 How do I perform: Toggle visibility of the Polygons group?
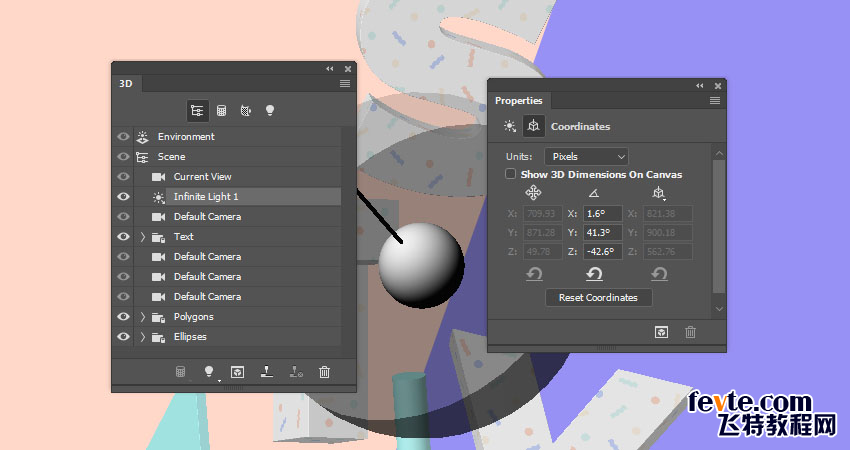pos(124,317)
